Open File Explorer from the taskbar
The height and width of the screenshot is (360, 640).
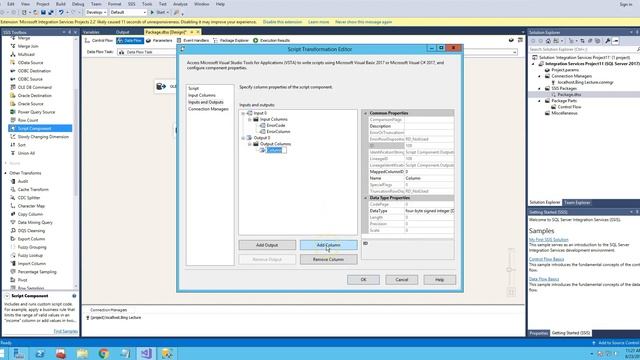click(x=82, y=353)
